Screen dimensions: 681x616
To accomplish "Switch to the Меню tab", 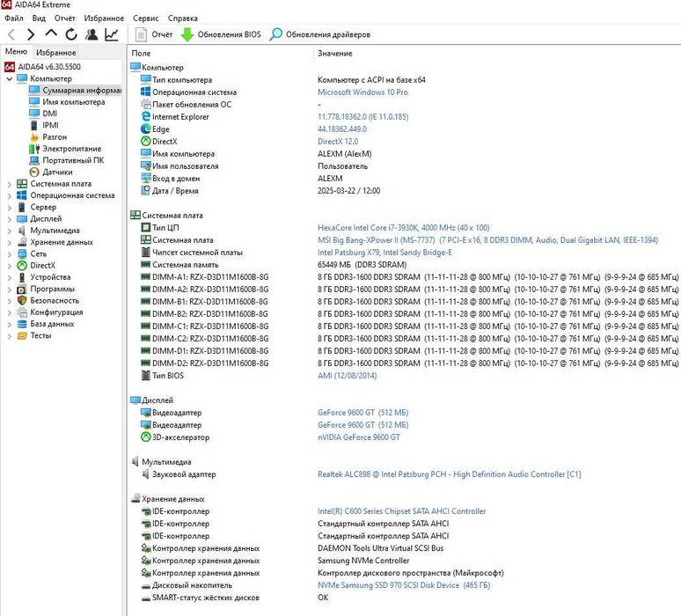I will click(16, 52).
